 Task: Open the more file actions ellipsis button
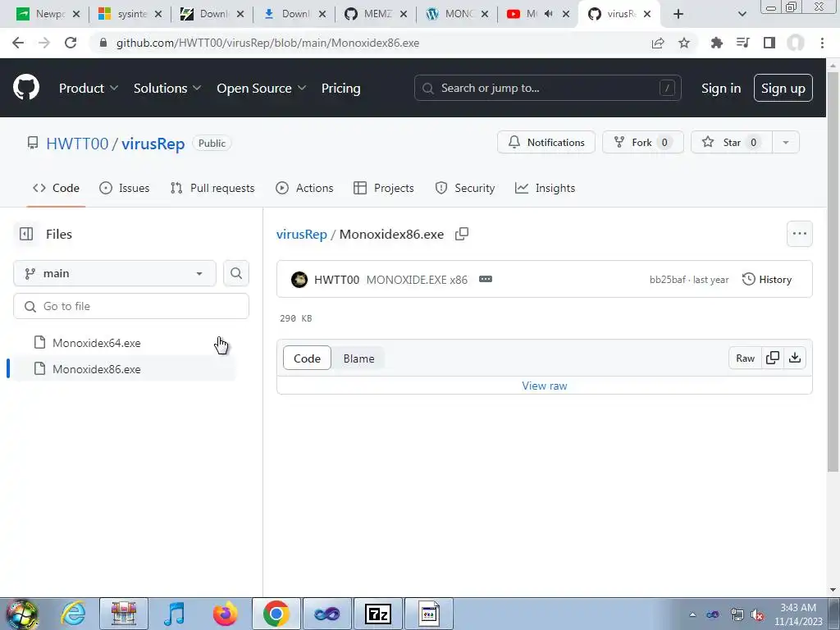coord(799,234)
